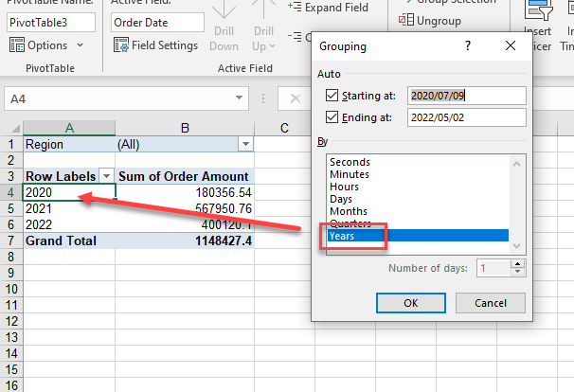Viewport: 574px width, 392px height.
Task: Click the Expand Field icon
Action: (294, 8)
